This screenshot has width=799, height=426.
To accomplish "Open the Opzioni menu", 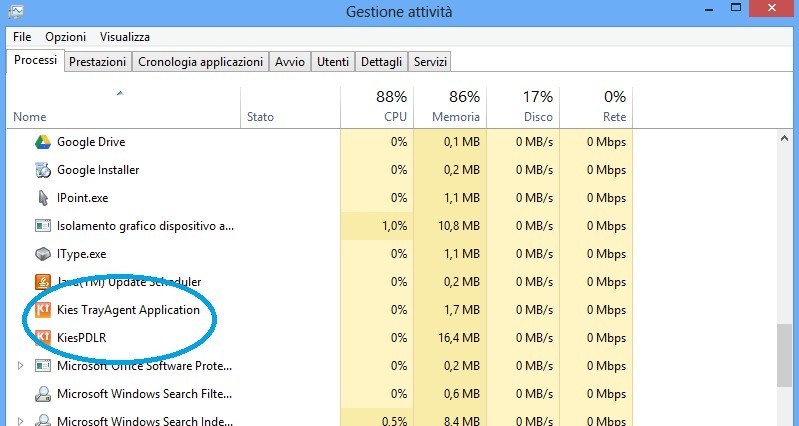I will click(x=65, y=37).
